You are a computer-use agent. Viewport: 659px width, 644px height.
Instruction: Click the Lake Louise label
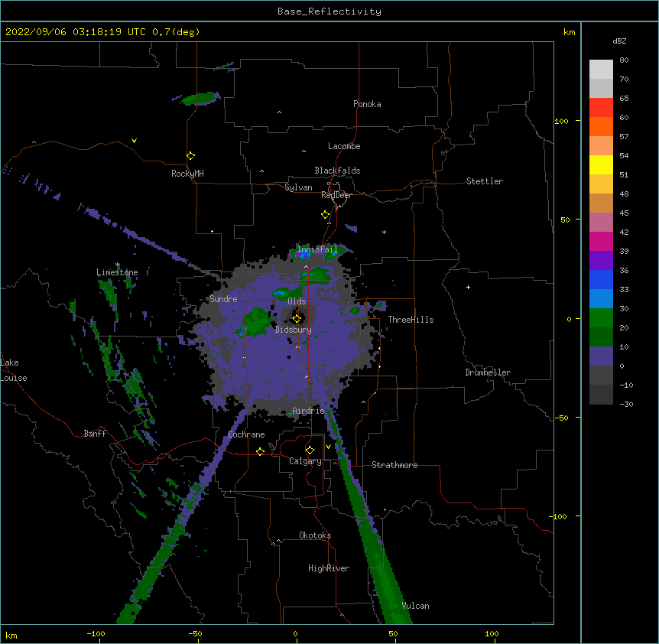click(14, 370)
